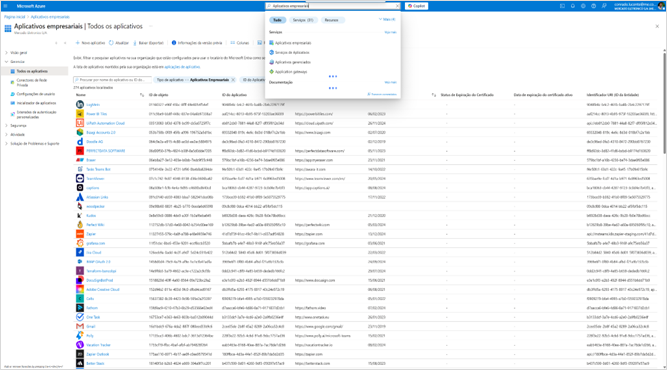Image resolution: width=667 pixels, height=370 pixels.
Task: Click the application name search field
Action: (x=112, y=80)
